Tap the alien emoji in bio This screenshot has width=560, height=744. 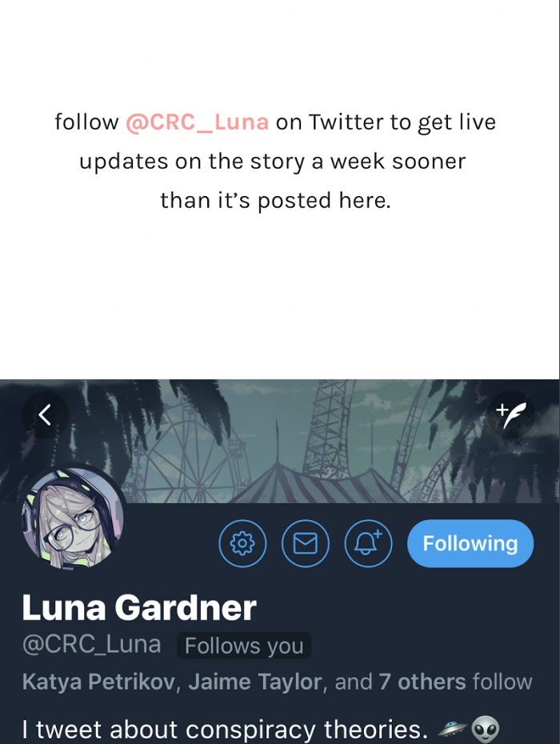[485, 730]
